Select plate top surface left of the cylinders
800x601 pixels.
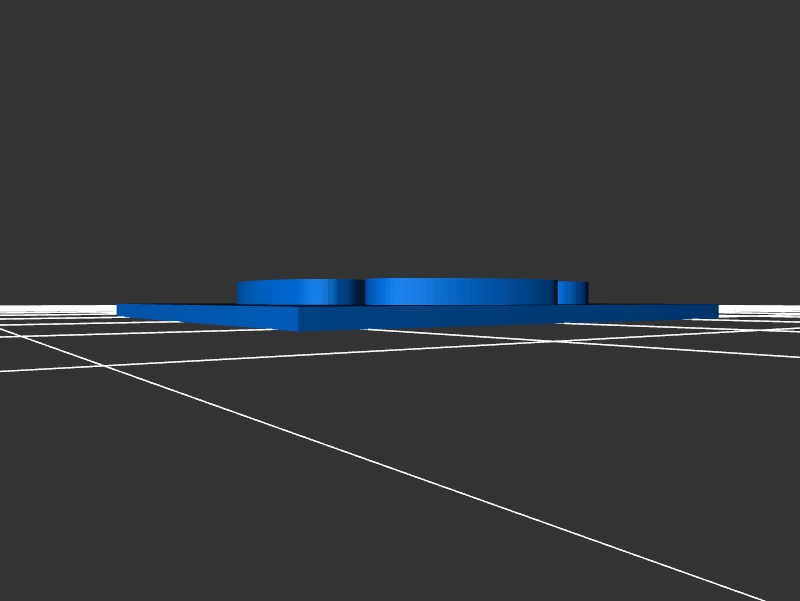[180, 306]
